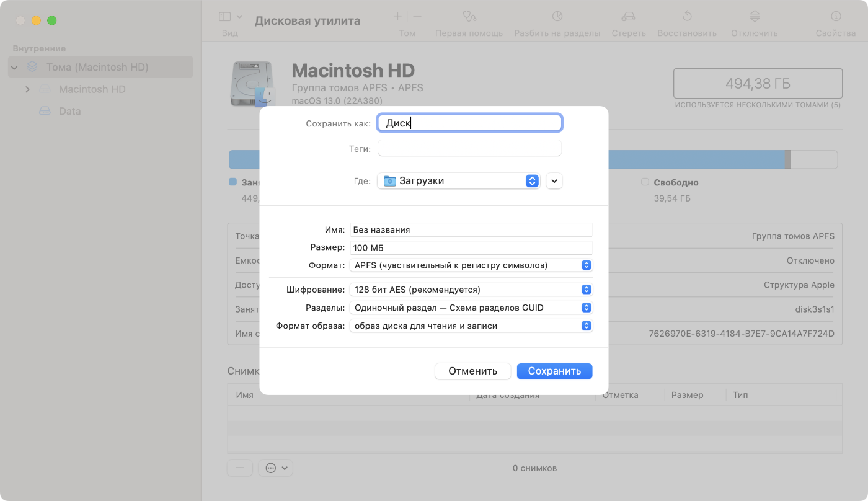This screenshot has width=868, height=501.
Task: Collapse the Тома (Macintosh HD) sidebar group
Action: coord(14,68)
